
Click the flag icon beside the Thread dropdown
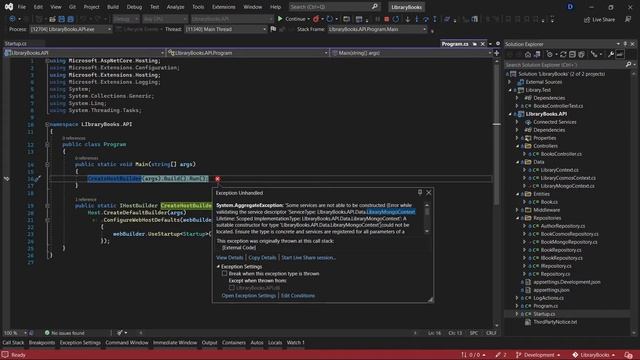273,29
